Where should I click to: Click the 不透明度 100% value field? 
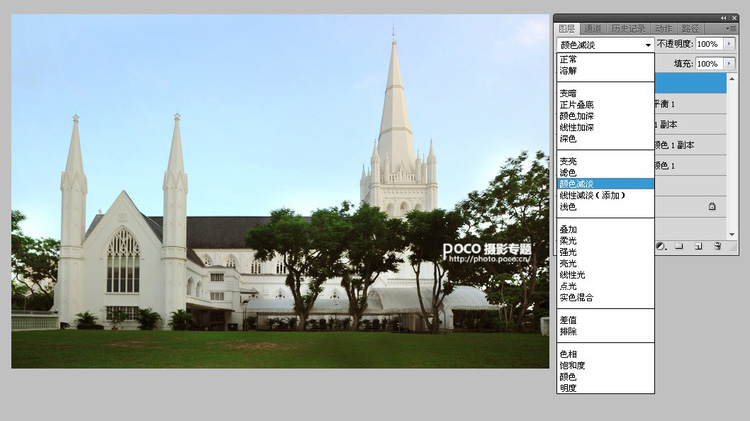point(710,44)
